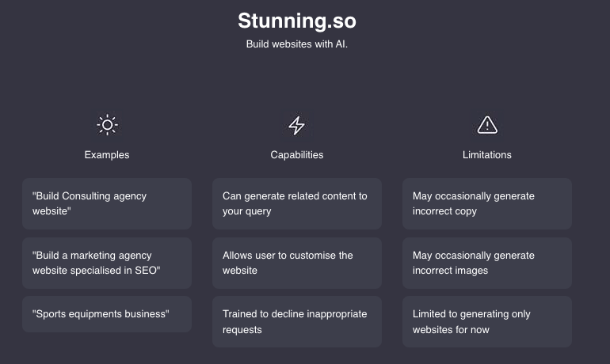Select "Build Consulting agency website" example
This screenshot has height=364, width=610.
(107, 203)
